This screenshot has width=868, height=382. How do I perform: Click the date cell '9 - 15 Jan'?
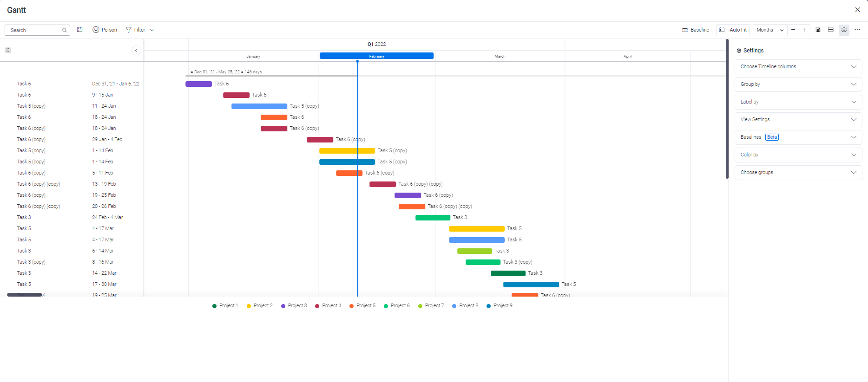(103, 95)
